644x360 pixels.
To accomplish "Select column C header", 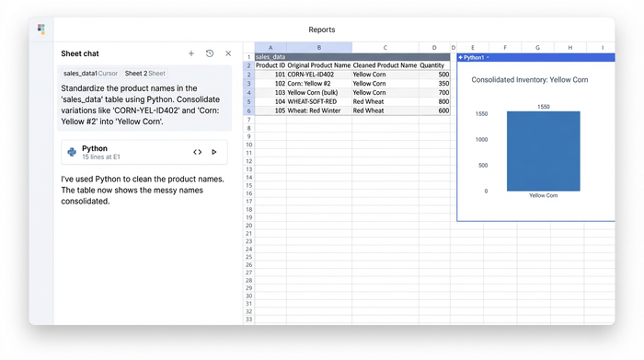I will pos(385,48).
